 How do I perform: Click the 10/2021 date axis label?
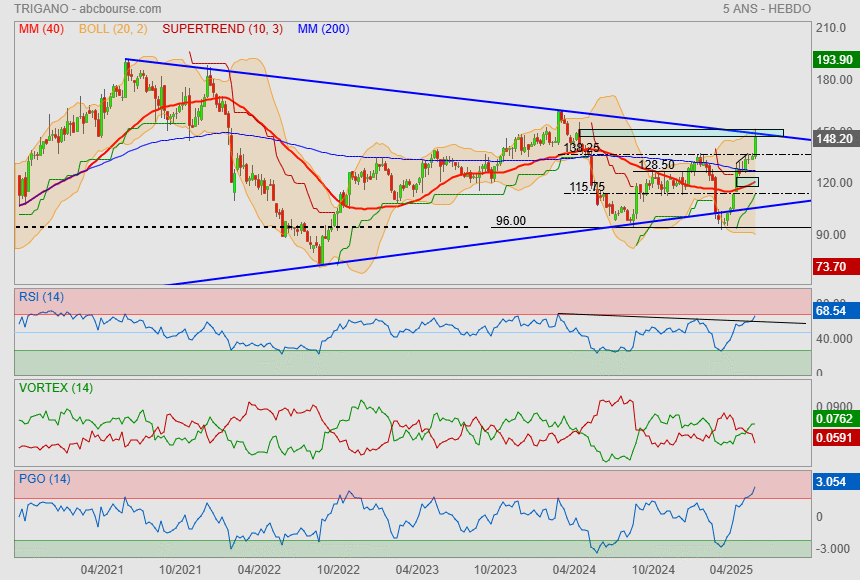tap(180, 570)
